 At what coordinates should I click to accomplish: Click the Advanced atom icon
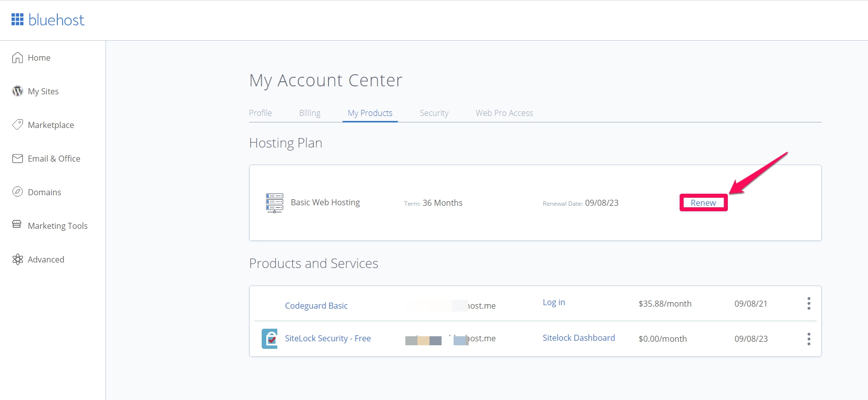[x=18, y=259]
